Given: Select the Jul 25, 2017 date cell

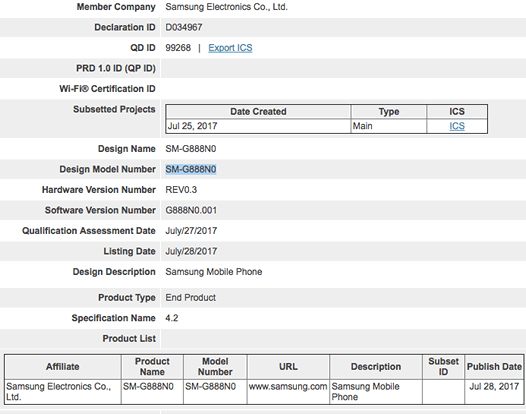Looking at the screenshot, I should [x=258, y=126].
